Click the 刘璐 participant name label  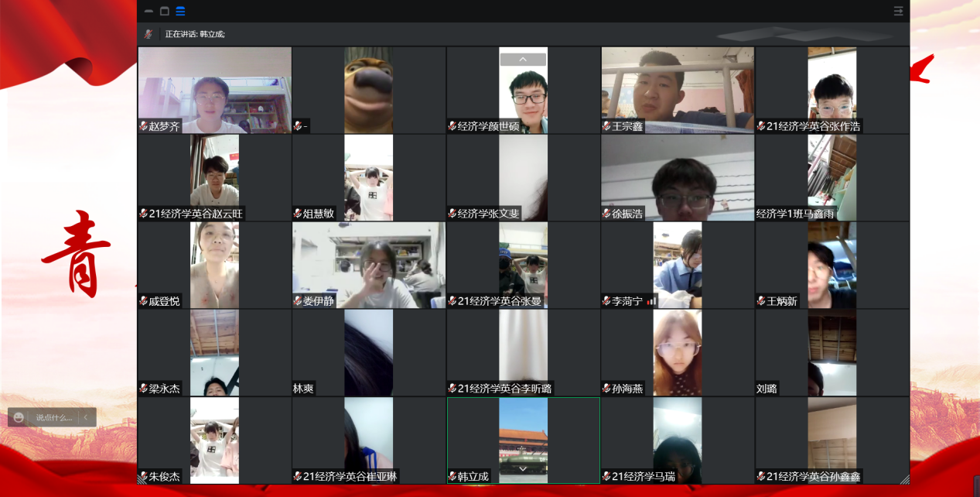click(x=767, y=389)
